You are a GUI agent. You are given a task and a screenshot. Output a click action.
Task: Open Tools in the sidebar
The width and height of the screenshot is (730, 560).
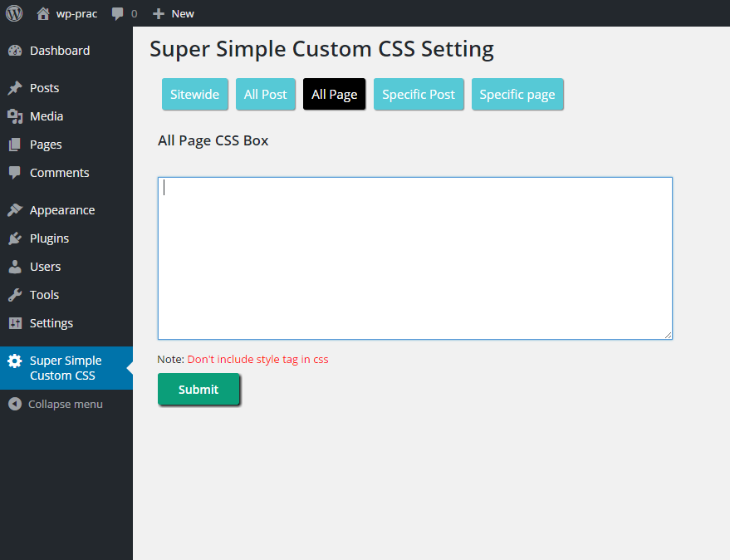66,295
